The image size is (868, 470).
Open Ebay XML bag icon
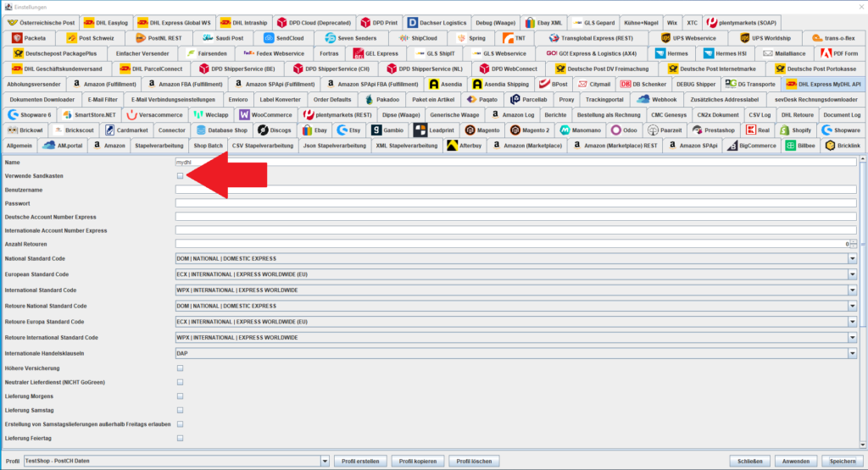(530, 23)
